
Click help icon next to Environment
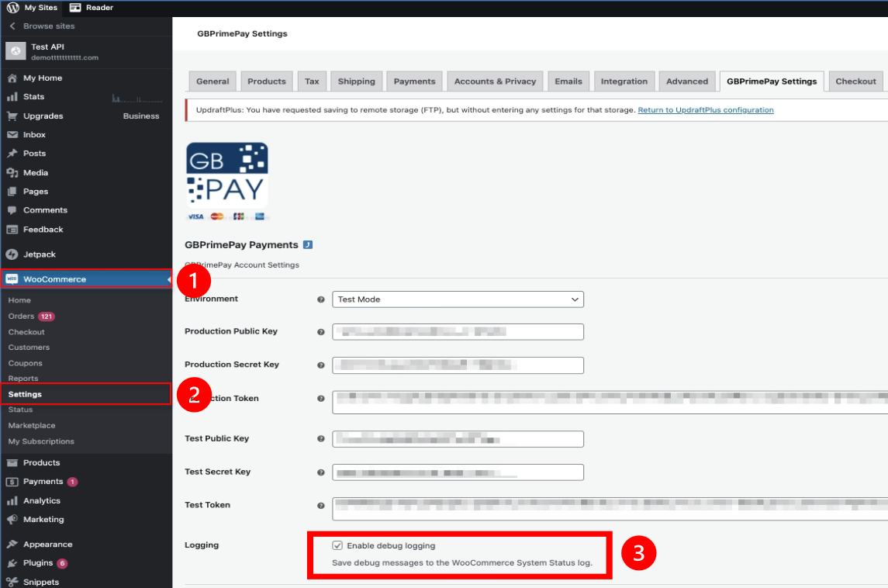(x=320, y=299)
